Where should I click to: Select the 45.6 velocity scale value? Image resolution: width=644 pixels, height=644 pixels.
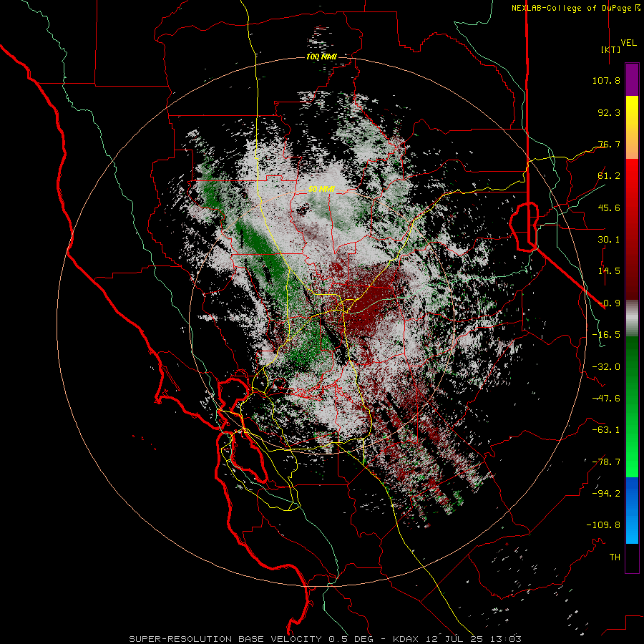point(609,208)
